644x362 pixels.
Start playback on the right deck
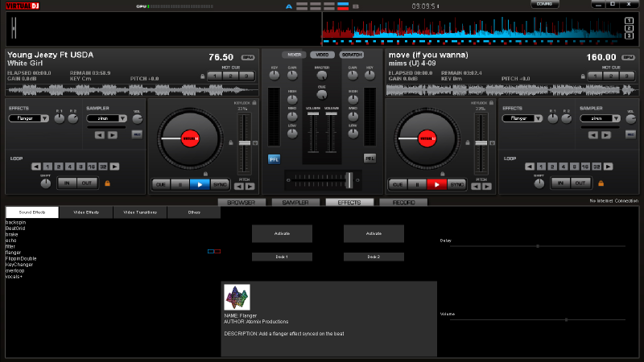(436, 185)
